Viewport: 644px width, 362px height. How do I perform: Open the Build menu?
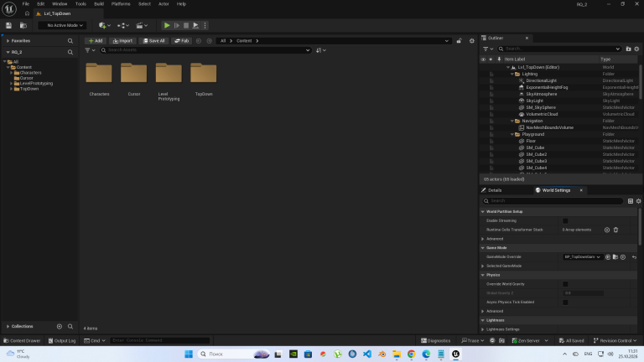click(x=99, y=3)
